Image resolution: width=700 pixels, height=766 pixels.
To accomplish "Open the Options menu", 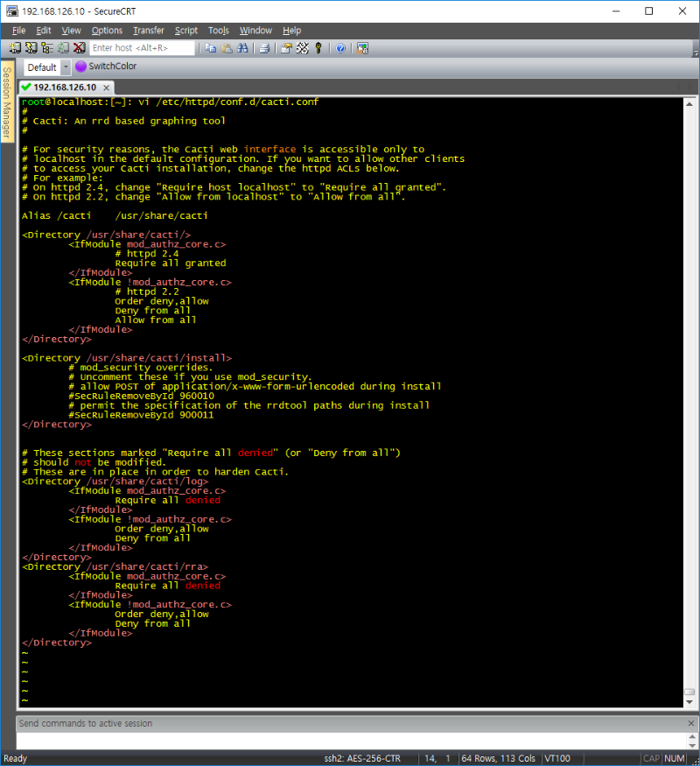I will pos(107,31).
